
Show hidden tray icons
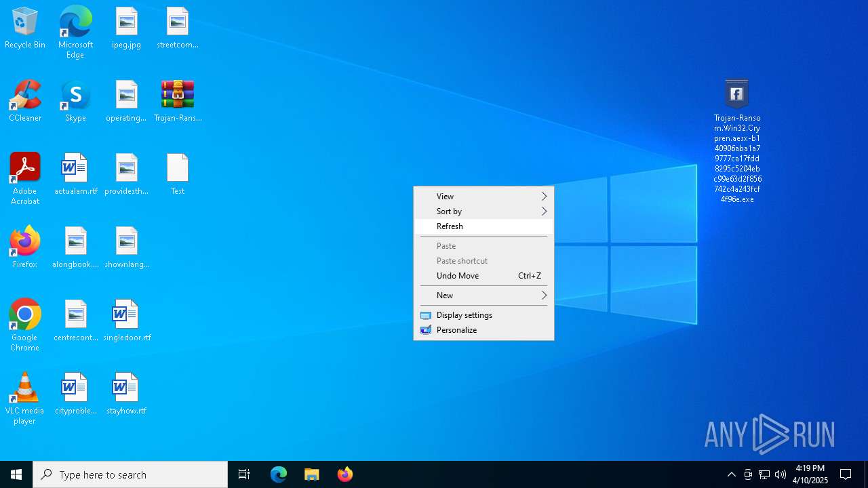pos(732,474)
